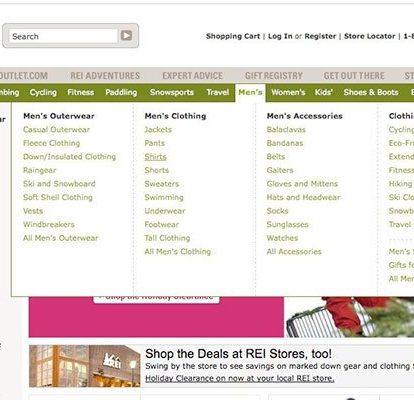Click the REI store photo thumbnail

[85, 366]
